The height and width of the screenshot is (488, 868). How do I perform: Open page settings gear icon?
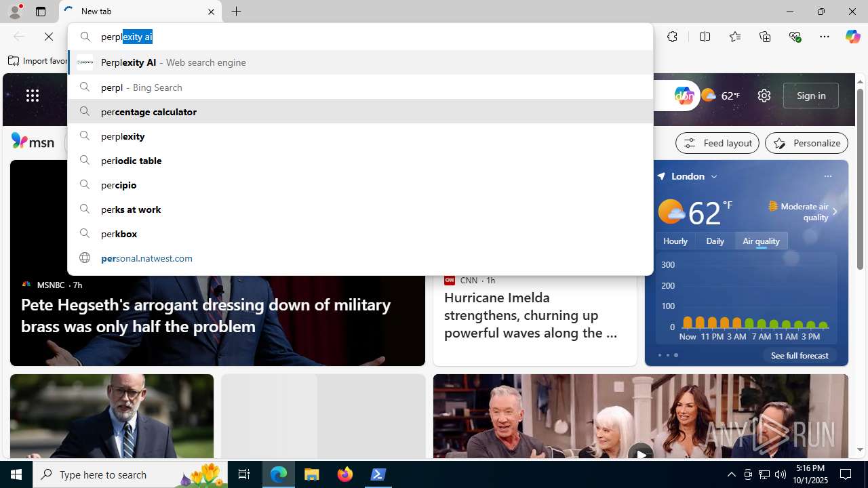(764, 96)
